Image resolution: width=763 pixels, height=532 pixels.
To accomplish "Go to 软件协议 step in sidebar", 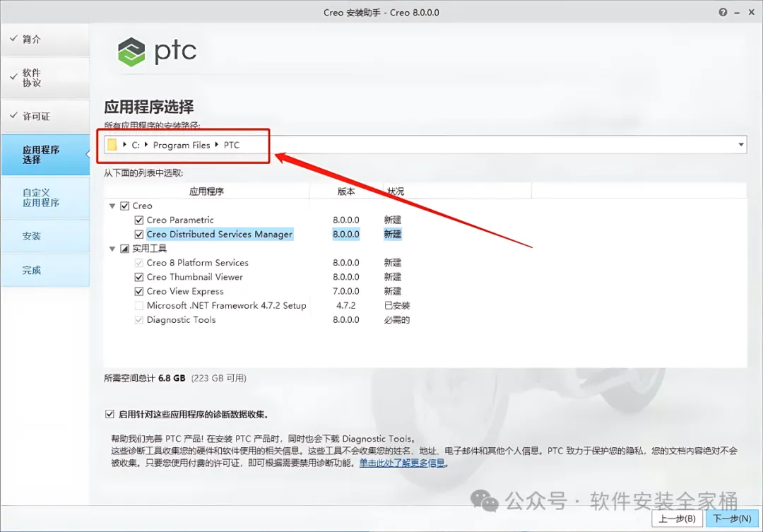I will pyautogui.click(x=45, y=78).
